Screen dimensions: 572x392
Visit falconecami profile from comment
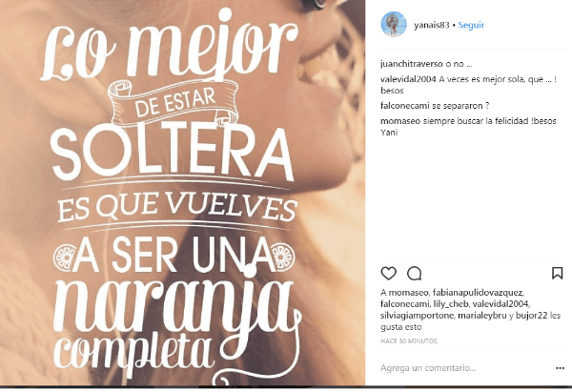coord(405,106)
